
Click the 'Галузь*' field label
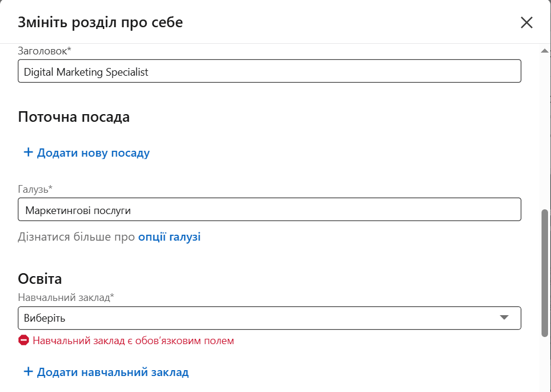[36, 189]
